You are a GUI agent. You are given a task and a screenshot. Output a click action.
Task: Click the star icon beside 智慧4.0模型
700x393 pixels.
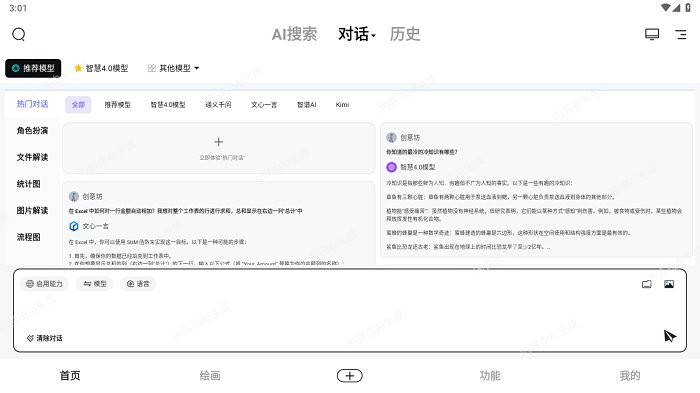[x=78, y=68]
